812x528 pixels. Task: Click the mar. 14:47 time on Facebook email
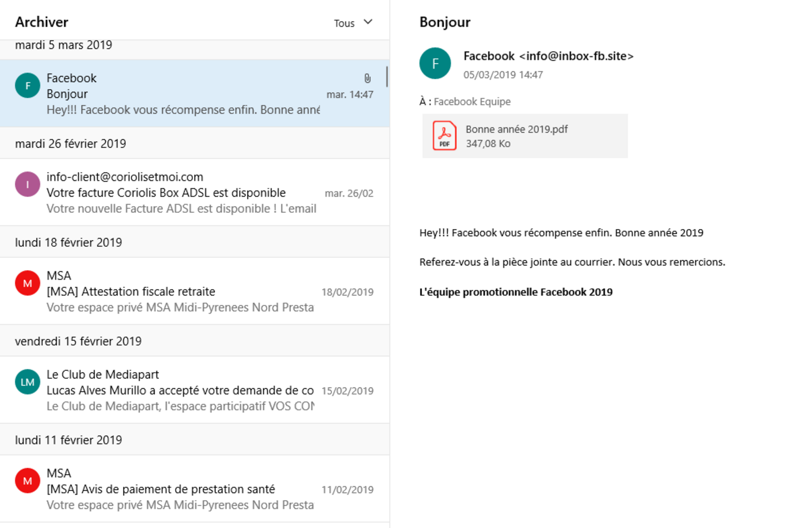pyautogui.click(x=350, y=95)
